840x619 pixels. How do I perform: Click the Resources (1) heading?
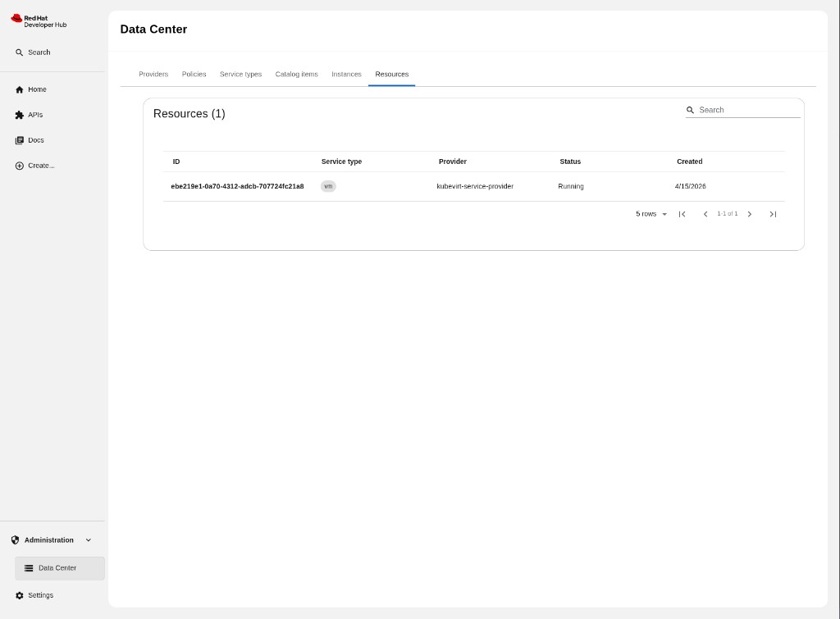click(189, 113)
